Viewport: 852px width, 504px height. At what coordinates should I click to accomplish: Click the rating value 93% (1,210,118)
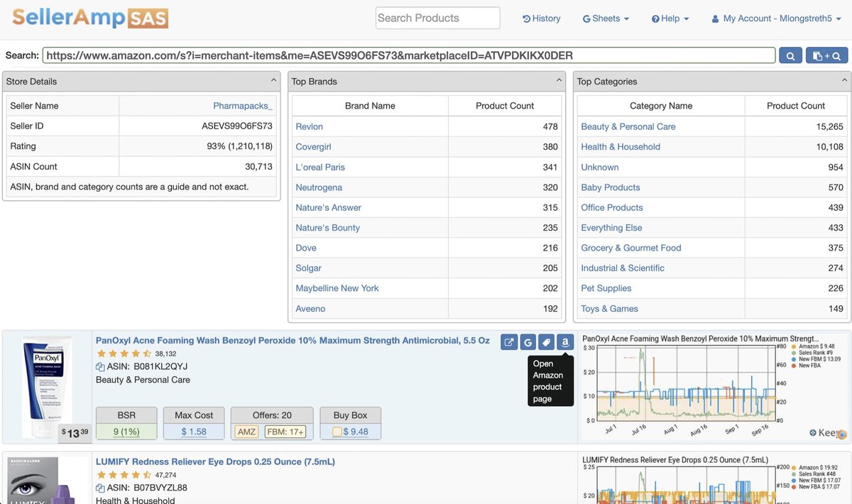tap(240, 146)
